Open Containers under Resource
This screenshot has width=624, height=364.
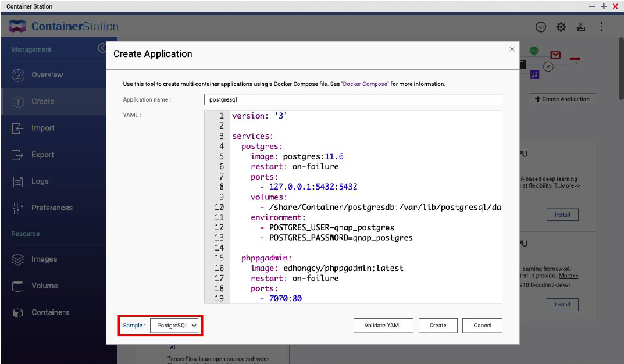(x=50, y=312)
